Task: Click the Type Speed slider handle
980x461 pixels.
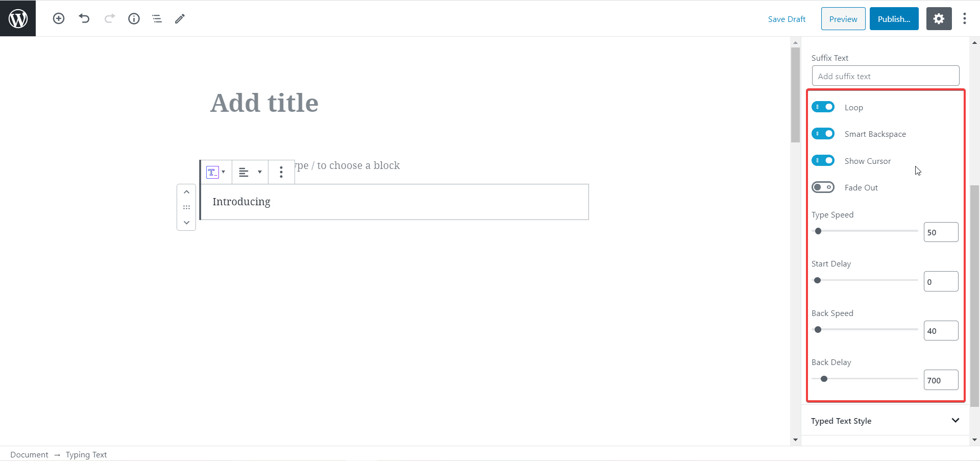Action: [818, 231]
